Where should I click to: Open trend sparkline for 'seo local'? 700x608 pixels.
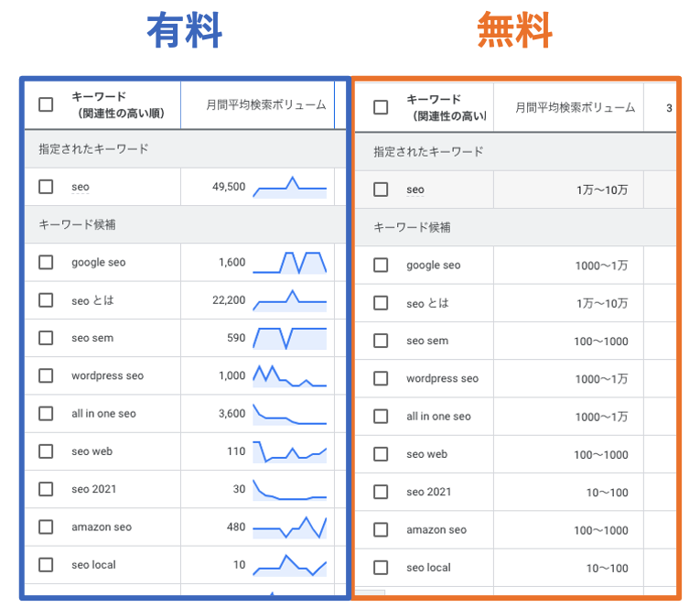click(290, 565)
